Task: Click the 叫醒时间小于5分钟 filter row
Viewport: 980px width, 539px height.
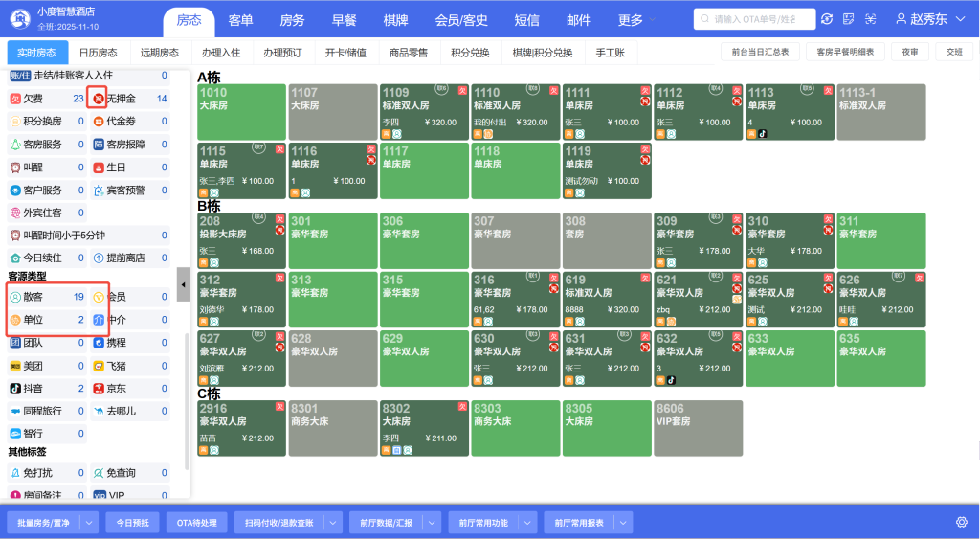Action: click(x=88, y=236)
